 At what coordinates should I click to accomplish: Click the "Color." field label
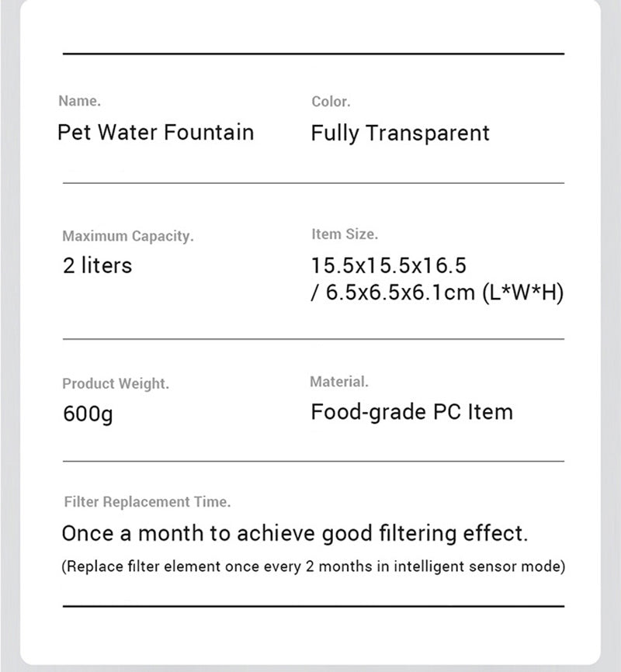331,101
